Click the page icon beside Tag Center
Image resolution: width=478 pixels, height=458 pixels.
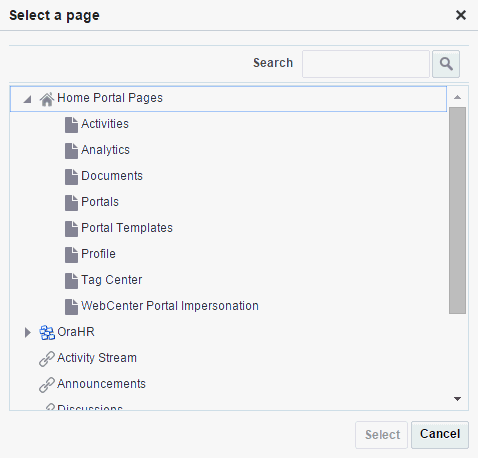[71, 281]
